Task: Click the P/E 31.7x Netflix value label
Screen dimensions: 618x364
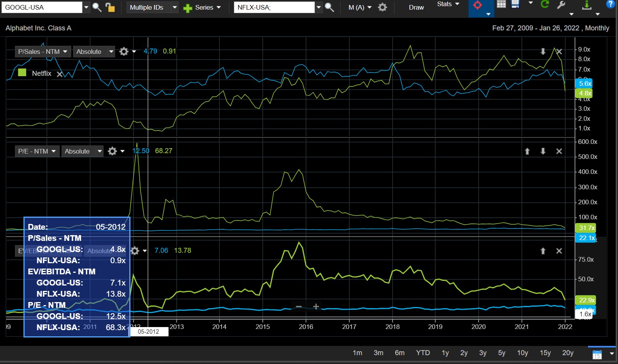Action: click(585, 228)
